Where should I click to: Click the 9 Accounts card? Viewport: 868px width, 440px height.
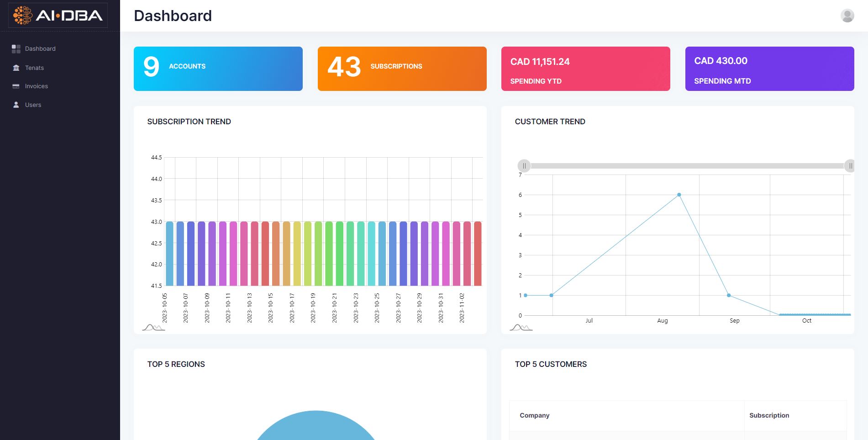tap(218, 69)
